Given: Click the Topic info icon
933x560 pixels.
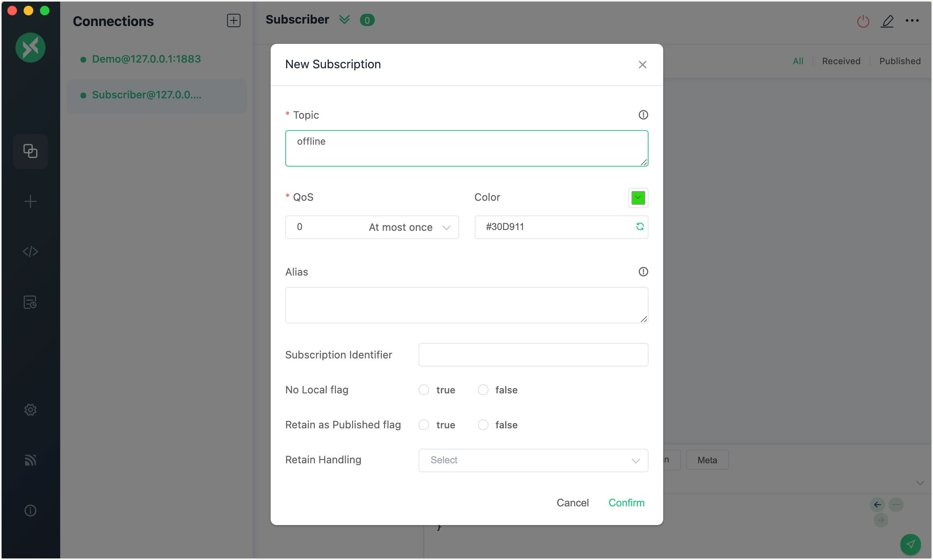Looking at the screenshot, I should pos(643,115).
